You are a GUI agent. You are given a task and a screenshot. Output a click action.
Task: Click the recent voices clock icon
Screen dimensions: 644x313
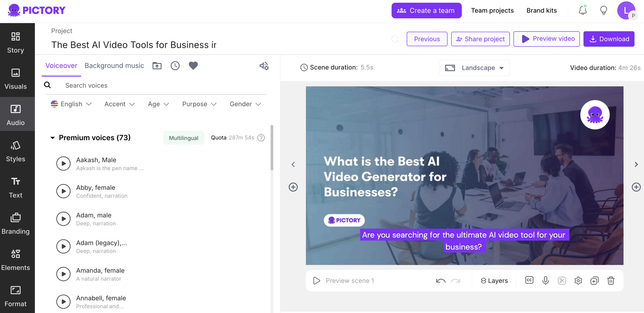point(175,66)
